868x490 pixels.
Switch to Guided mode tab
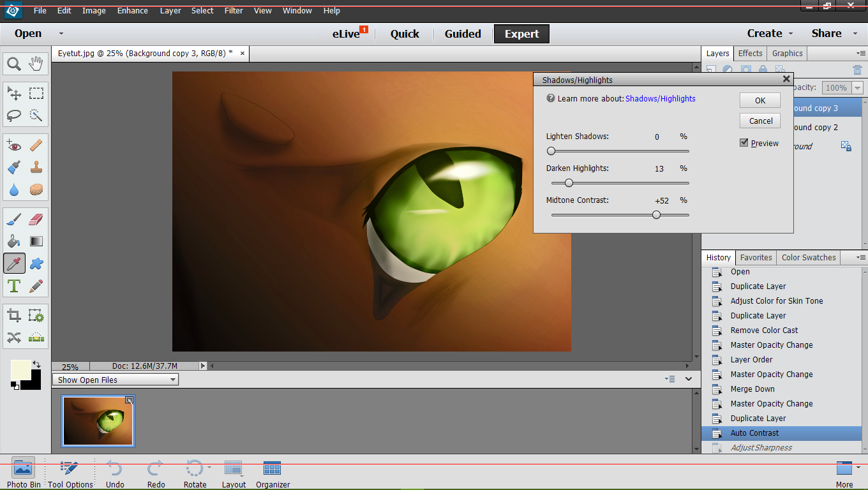(463, 34)
